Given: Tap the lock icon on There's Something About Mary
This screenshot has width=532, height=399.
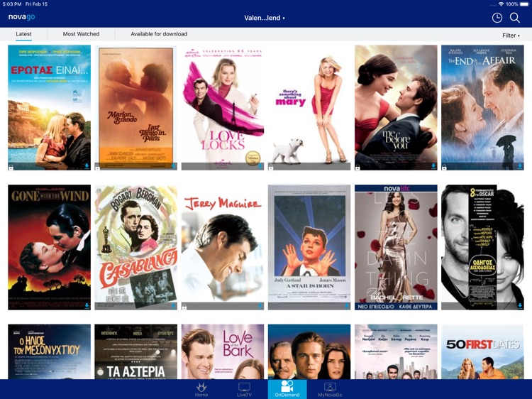Looking at the screenshot, I should pyautogui.click(x=271, y=167).
